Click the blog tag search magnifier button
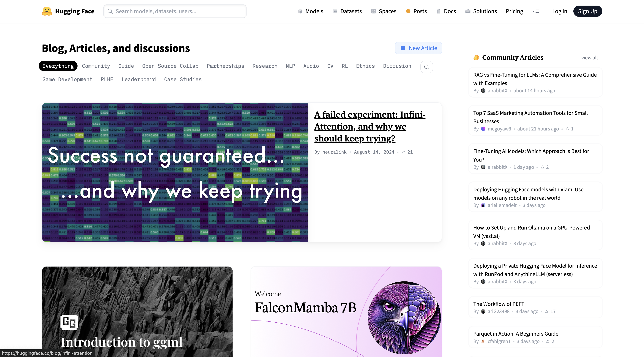This screenshot has height=357, width=644. (427, 67)
